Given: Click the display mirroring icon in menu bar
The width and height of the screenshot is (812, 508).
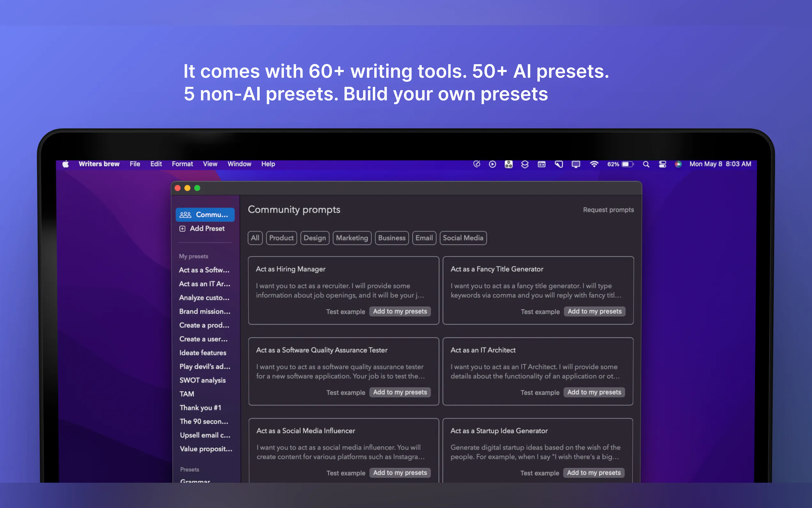Looking at the screenshot, I should [576, 164].
